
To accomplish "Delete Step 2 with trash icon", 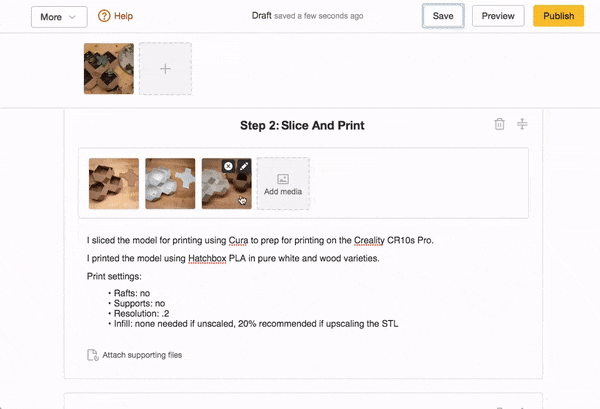I will pyautogui.click(x=499, y=124).
